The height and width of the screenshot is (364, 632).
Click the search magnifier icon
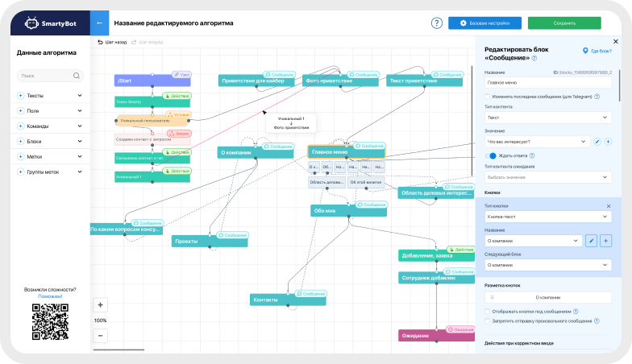76,76
